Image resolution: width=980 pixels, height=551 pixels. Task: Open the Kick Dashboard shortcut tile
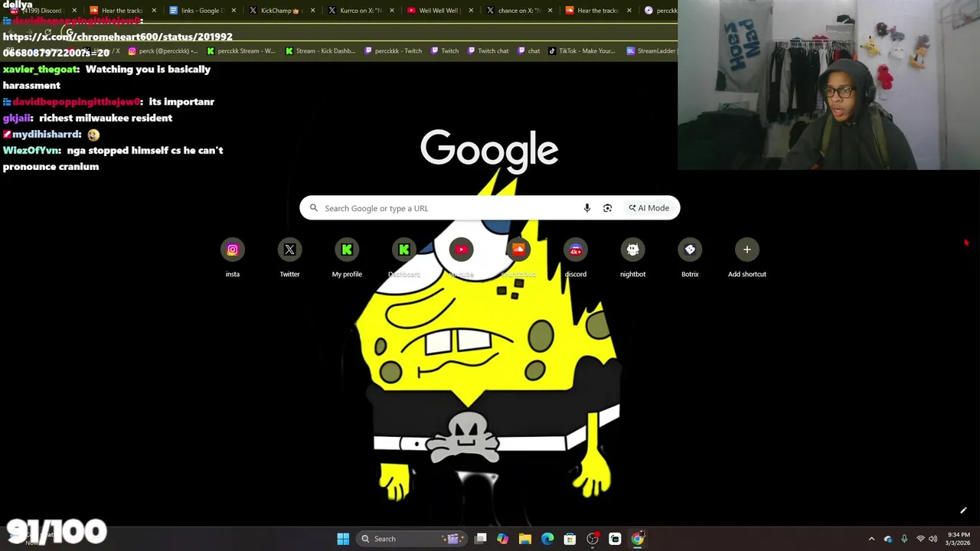404,258
